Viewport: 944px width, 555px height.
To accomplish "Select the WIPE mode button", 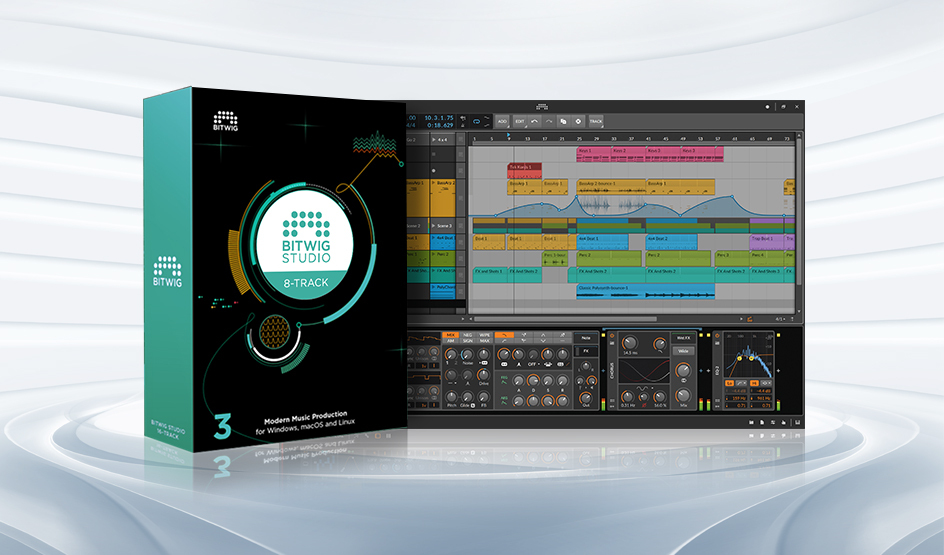I will click(484, 335).
